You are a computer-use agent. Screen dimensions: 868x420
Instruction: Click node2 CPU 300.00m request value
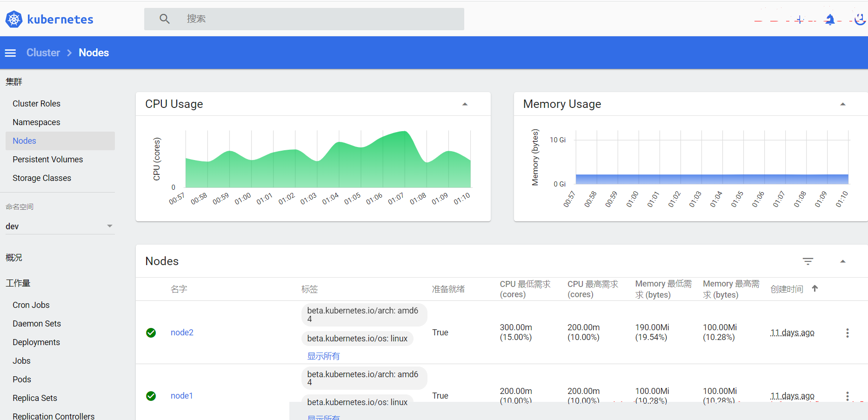tap(516, 333)
